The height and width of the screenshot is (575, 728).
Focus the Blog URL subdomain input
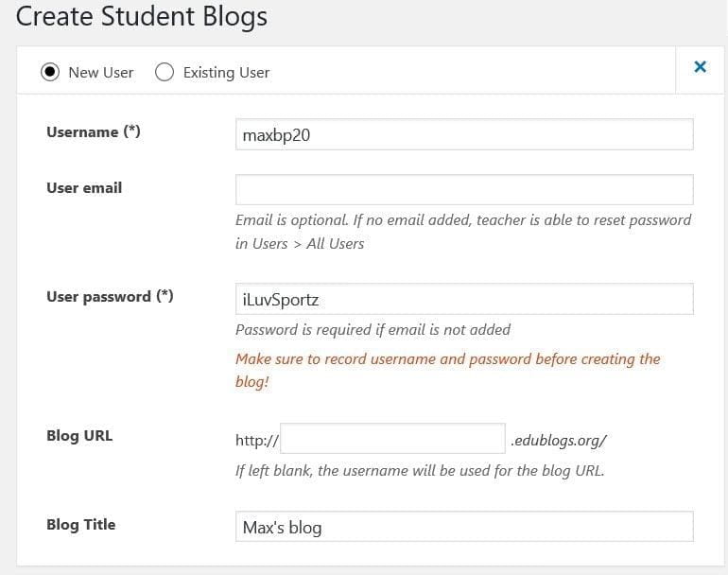click(392, 439)
